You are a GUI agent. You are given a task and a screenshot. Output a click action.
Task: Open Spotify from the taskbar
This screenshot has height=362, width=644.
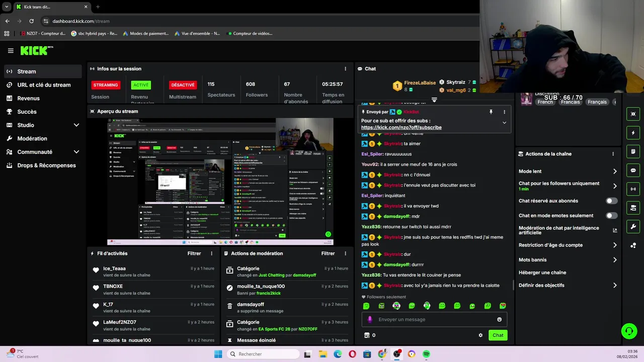click(x=426, y=354)
